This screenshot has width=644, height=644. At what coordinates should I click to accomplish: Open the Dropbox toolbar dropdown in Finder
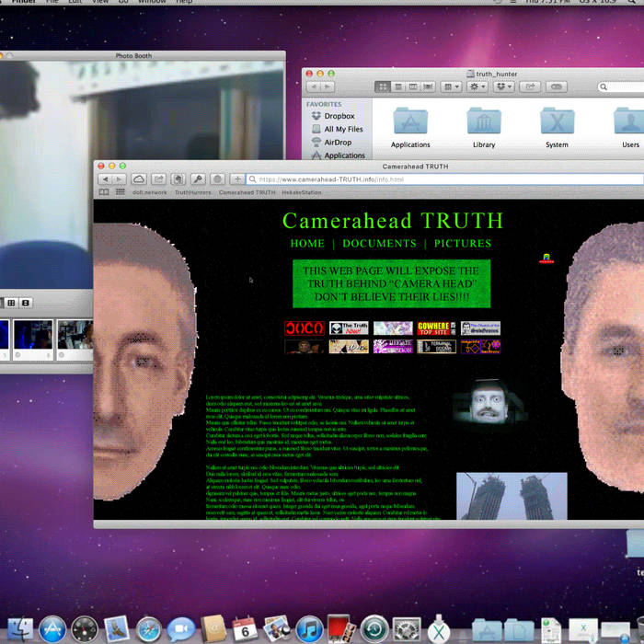pyautogui.click(x=504, y=86)
